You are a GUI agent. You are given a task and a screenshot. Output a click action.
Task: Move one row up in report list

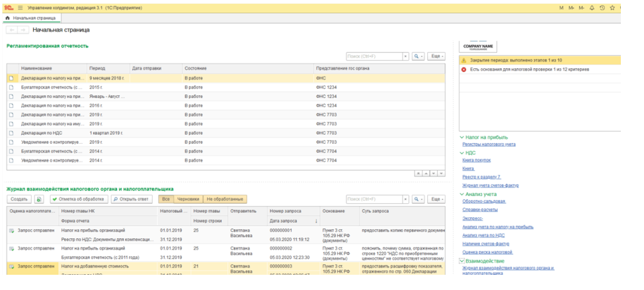[x=426, y=173]
